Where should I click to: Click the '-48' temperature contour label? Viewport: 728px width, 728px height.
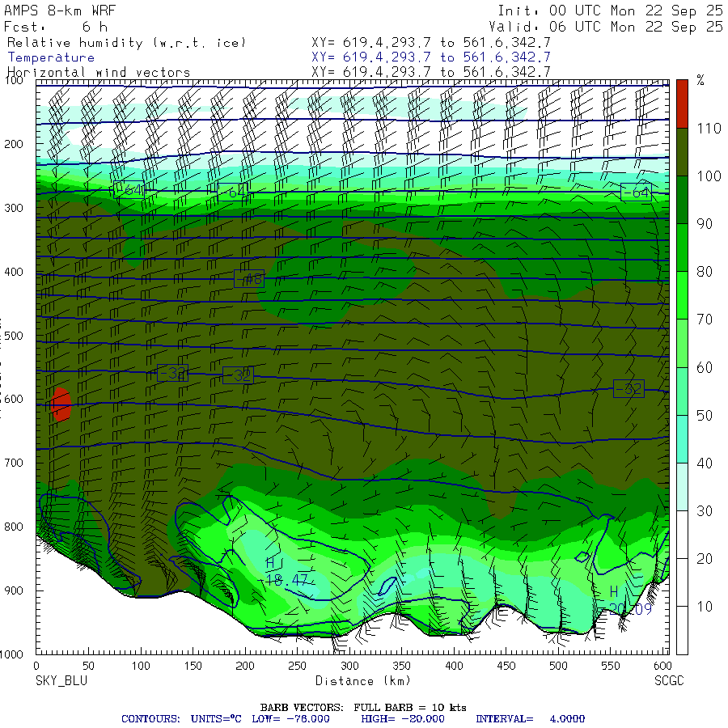[249, 278]
